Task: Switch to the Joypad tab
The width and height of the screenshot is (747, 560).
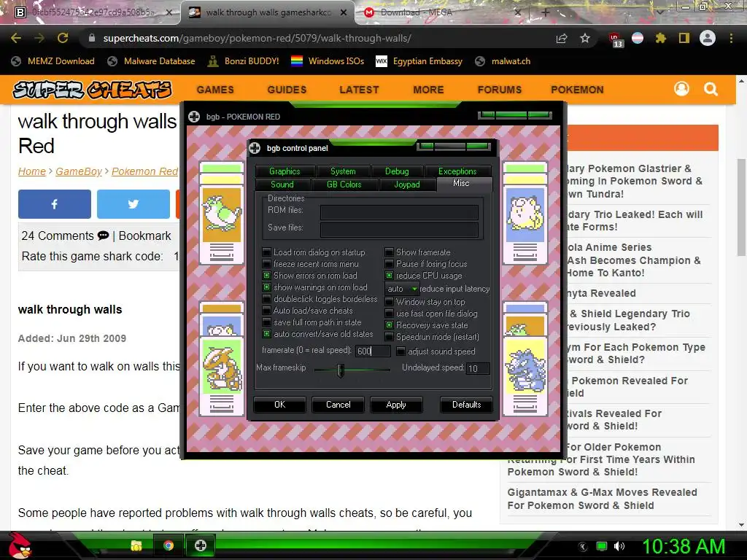Action: pyautogui.click(x=407, y=184)
